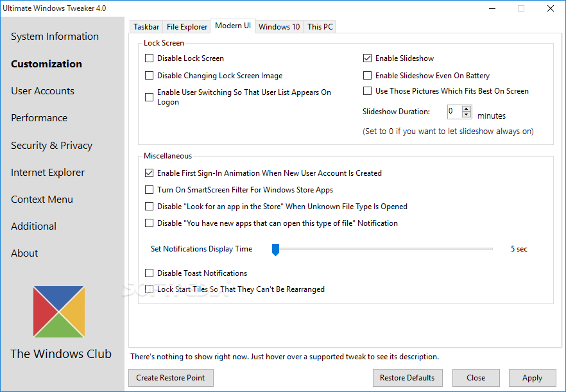Toggle Use Those Pictures Which Fits Best

point(367,91)
